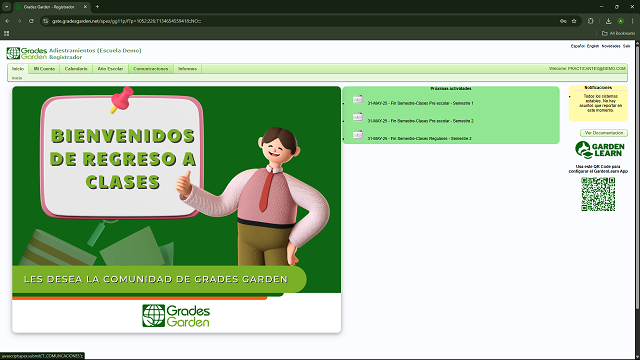Open the apps grid in bookmarks bar
This screenshot has height=360, width=640.
pos(7,33)
